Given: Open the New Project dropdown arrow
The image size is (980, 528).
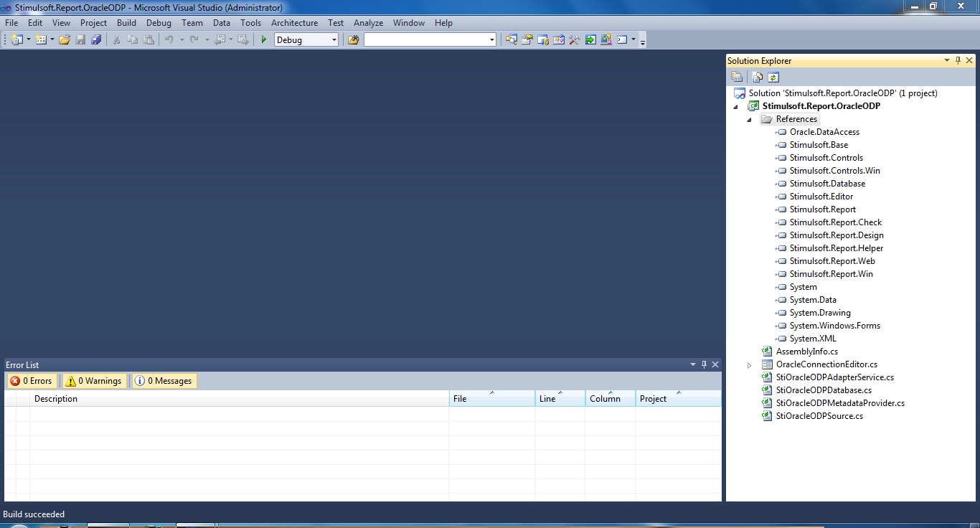Looking at the screenshot, I should pos(29,40).
